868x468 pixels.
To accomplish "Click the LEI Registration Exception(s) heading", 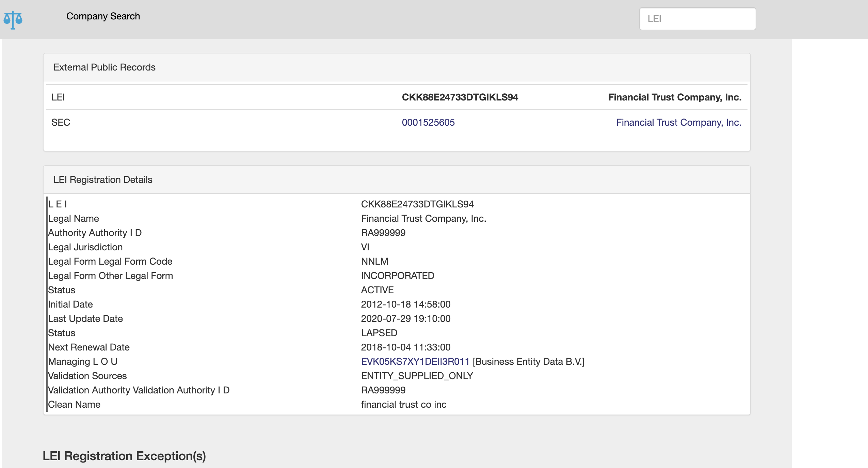I will click(124, 456).
